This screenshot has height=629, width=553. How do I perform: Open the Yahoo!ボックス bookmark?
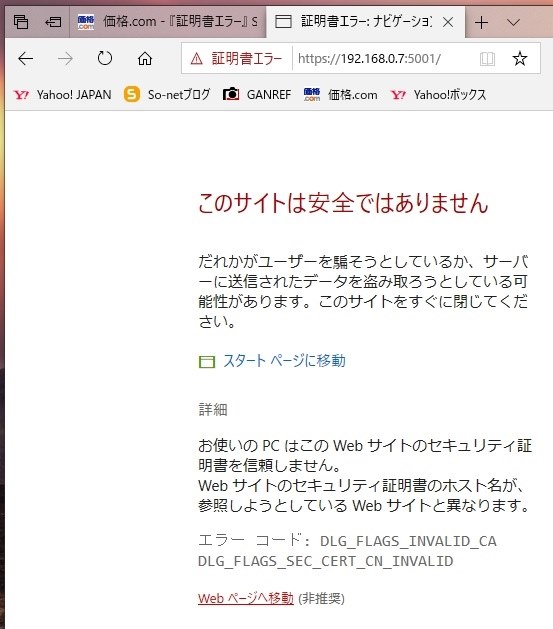(438, 95)
